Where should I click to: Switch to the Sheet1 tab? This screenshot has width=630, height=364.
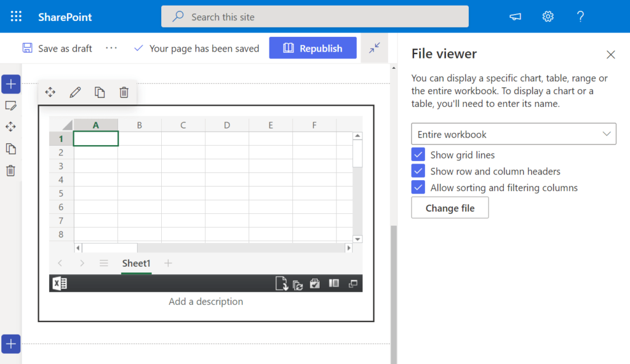click(x=136, y=263)
